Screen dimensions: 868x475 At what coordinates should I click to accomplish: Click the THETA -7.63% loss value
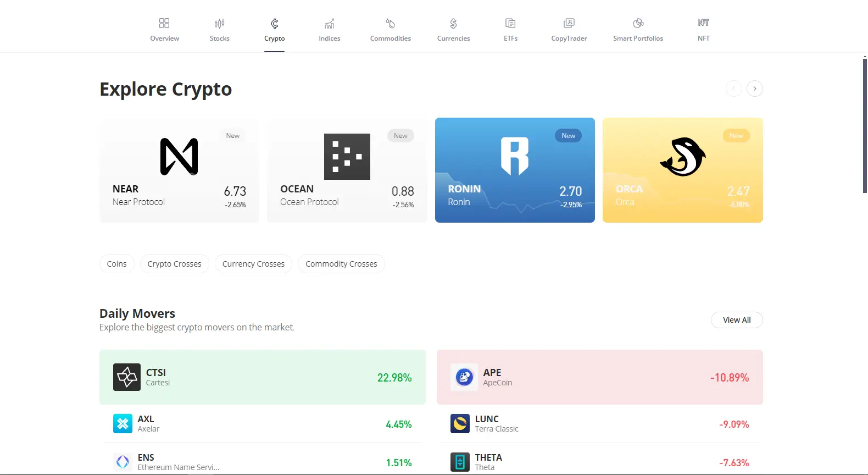click(x=734, y=463)
